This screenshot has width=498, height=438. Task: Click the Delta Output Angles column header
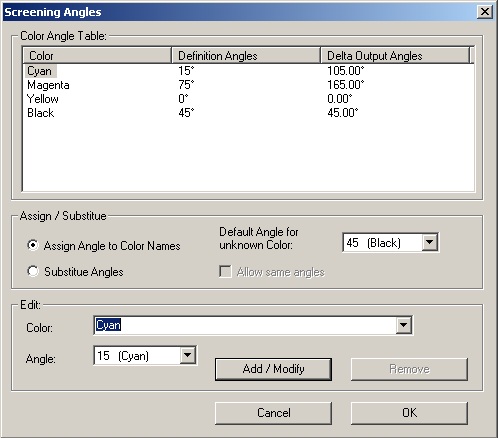point(395,55)
